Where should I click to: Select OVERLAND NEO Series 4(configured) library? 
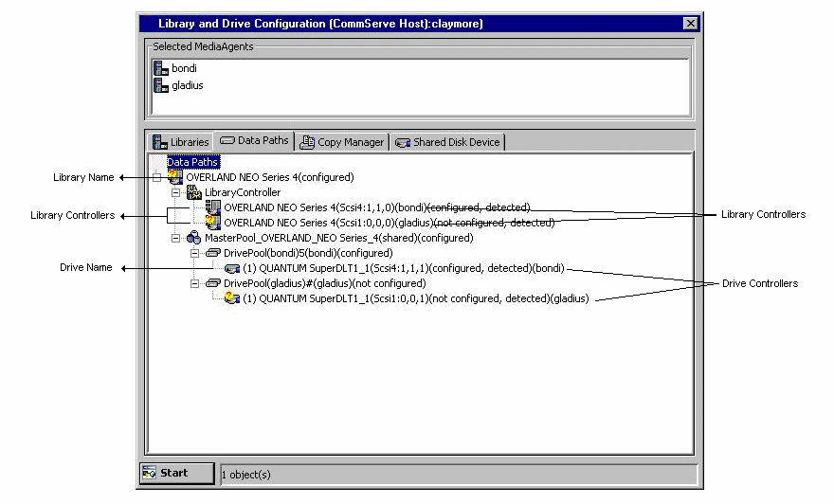(270, 177)
